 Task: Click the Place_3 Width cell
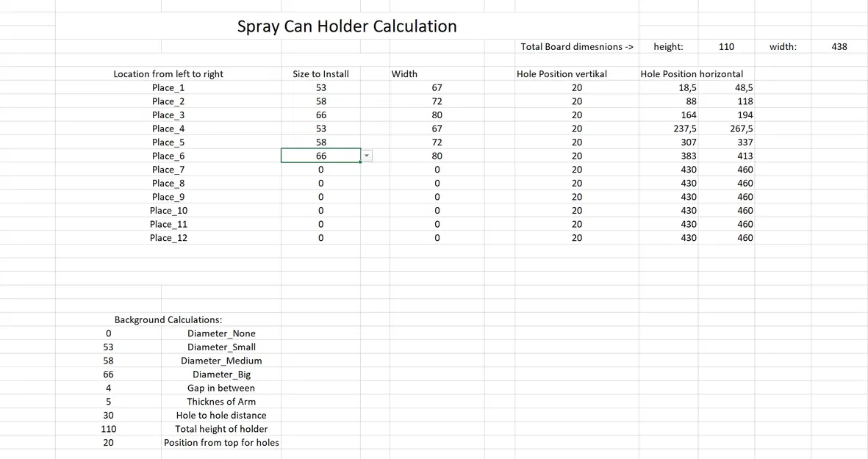tap(437, 115)
